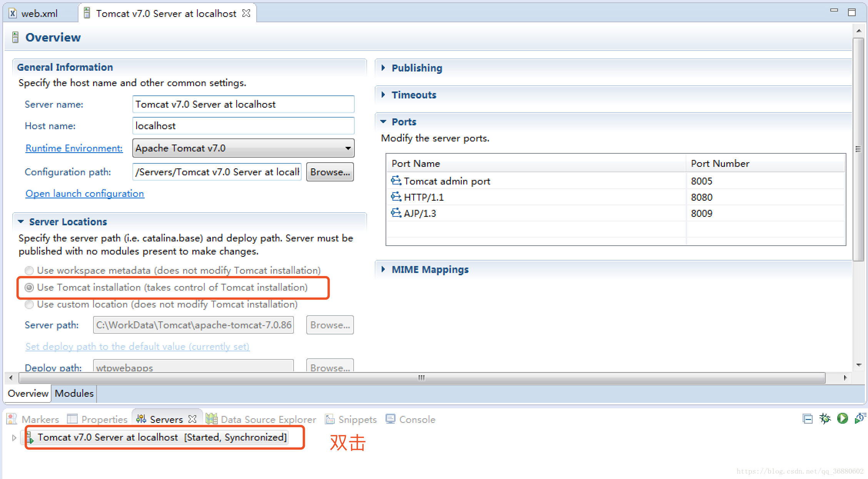Click the Tomcat server icon in the editor tab

(87, 13)
